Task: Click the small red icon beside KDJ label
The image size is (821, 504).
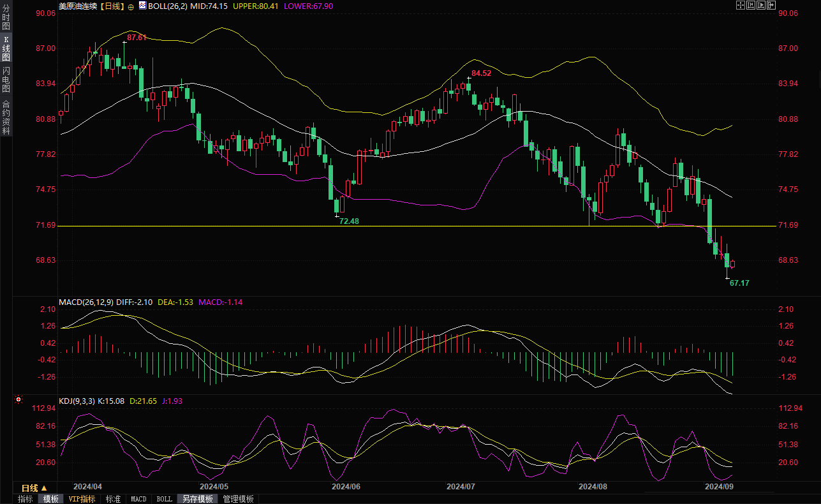Action: point(18,400)
